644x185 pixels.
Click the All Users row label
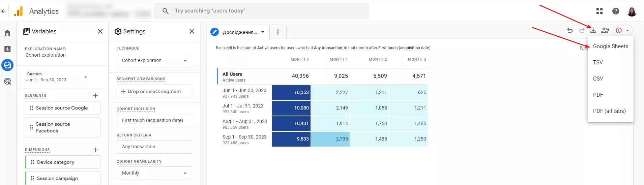point(232,74)
